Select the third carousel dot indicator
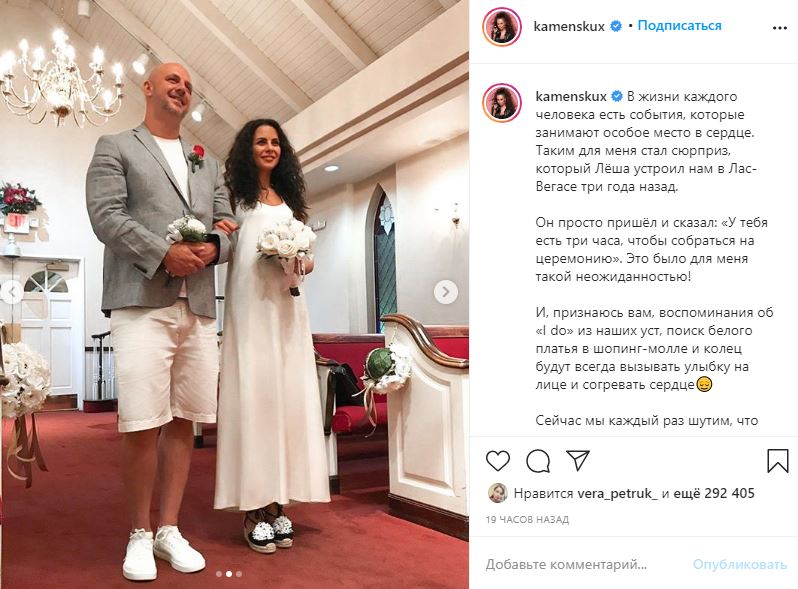 click(239, 574)
